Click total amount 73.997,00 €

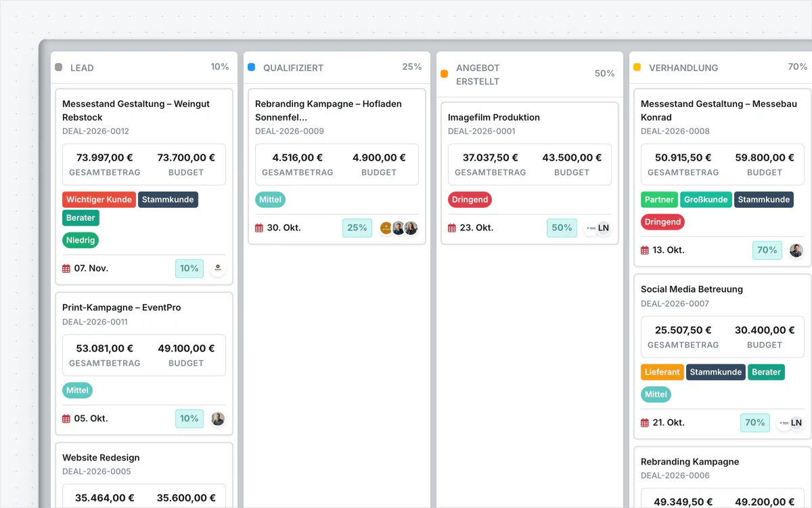coord(105,158)
